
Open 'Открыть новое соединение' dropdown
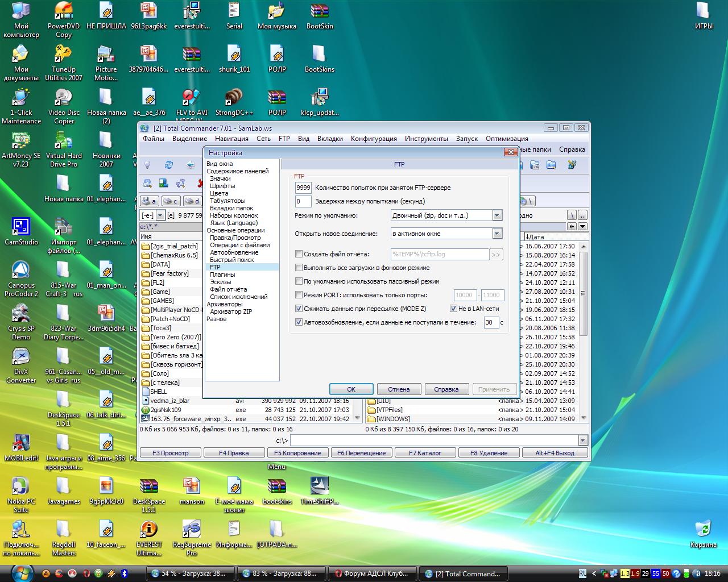point(497,234)
